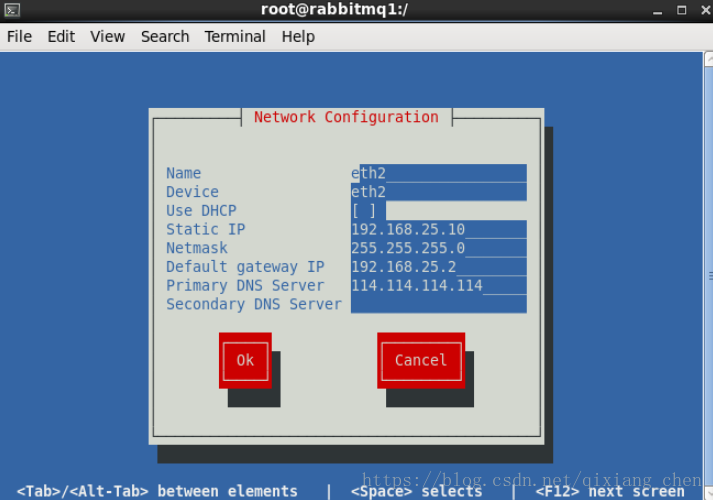This screenshot has height=500, width=713.
Task: Click the Device input field
Action: (439, 192)
